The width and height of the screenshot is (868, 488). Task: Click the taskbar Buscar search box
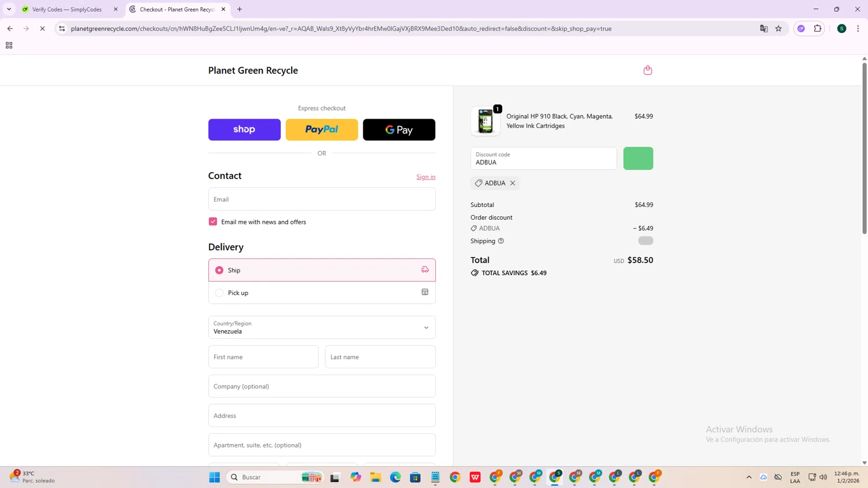pyautogui.click(x=275, y=477)
